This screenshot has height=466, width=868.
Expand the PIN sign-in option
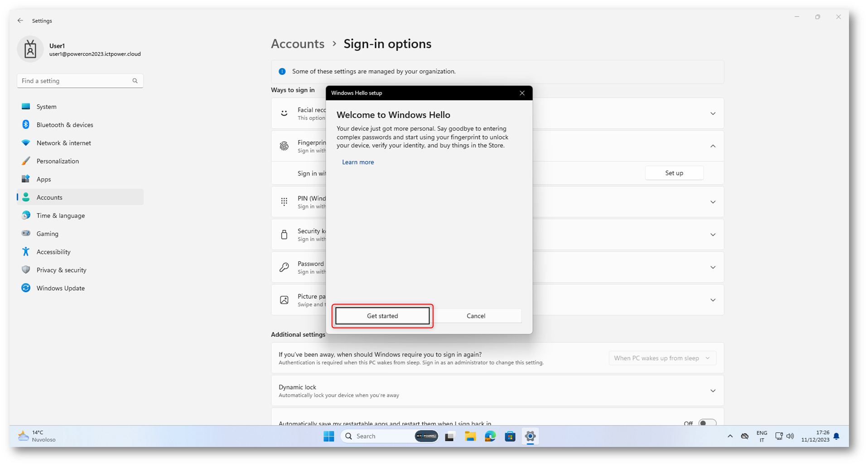713,202
